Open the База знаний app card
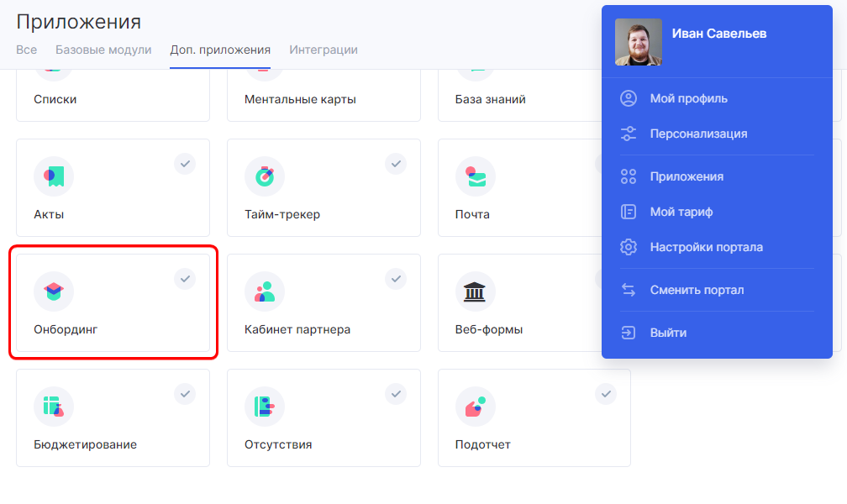Viewport: 847px width, 504px height. pos(519,96)
